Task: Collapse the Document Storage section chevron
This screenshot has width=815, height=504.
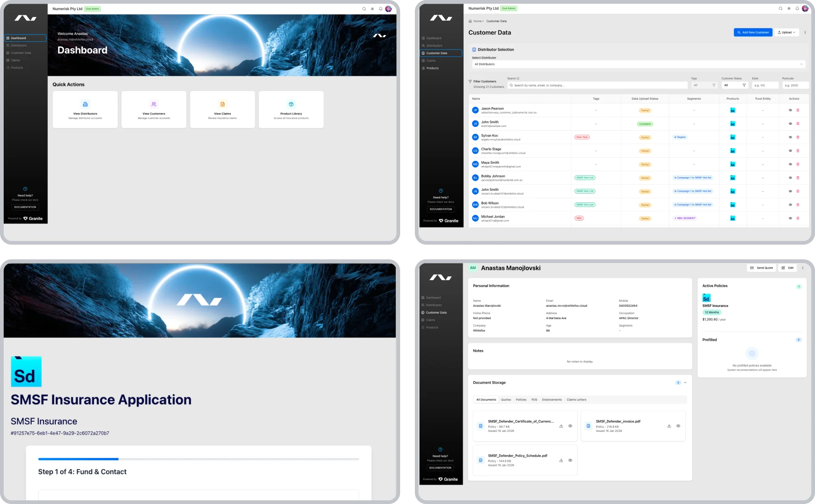Action: 685,382
